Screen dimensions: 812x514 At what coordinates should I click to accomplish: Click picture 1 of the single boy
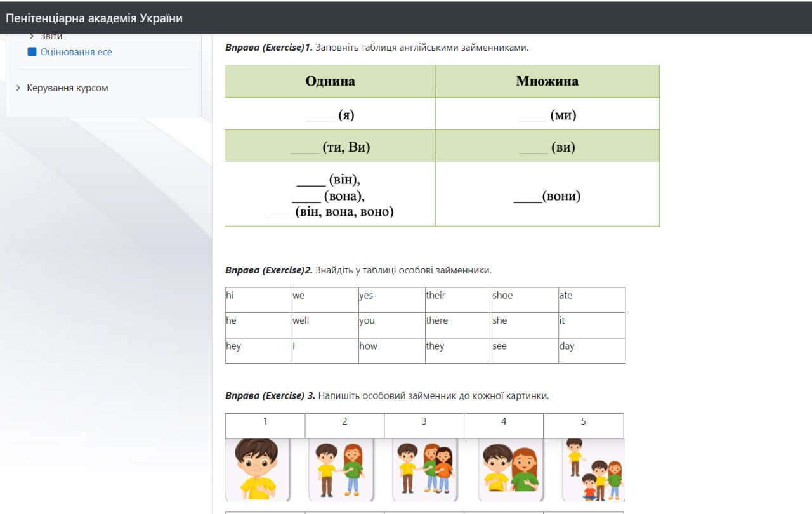tap(258, 470)
